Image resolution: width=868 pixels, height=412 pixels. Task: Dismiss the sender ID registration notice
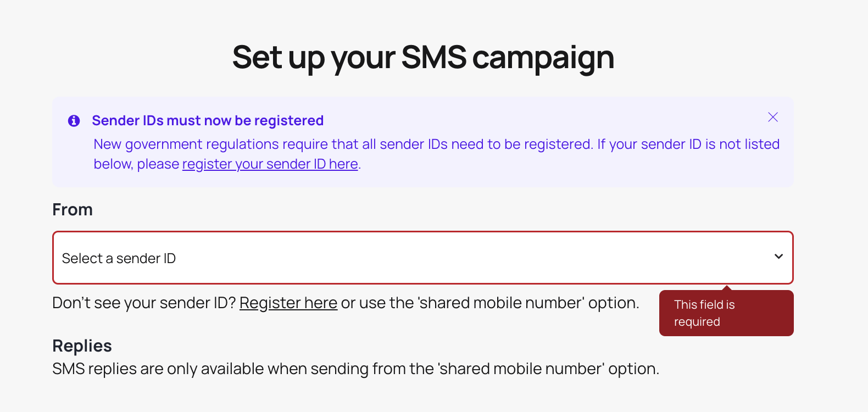click(x=772, y=117)
